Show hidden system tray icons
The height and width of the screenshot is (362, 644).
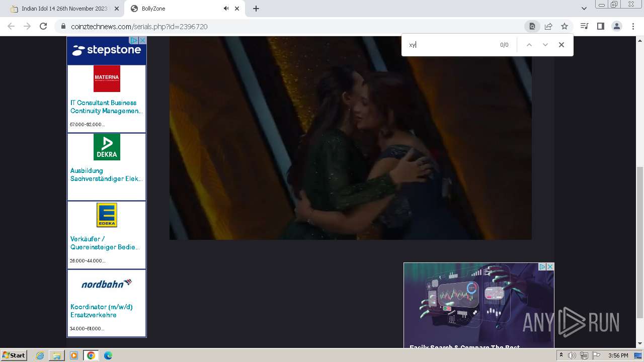(x=561, y=355)
